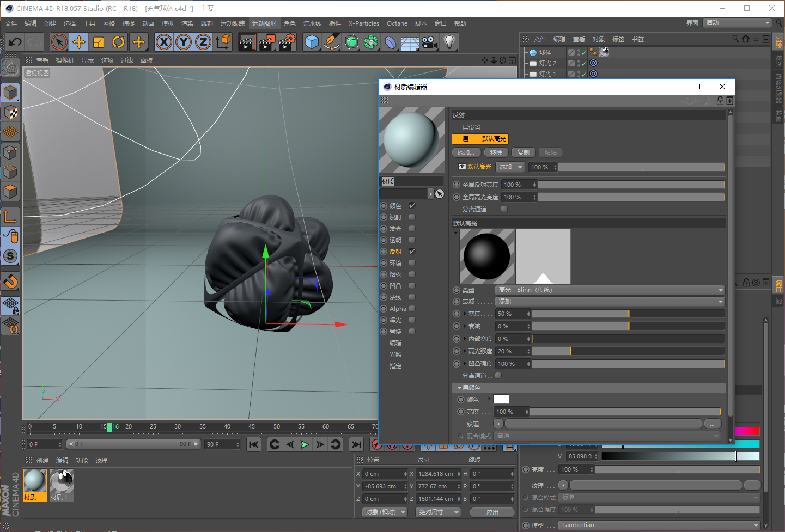785x532 pixels.
Task: Toggle the magnet Snap icon
Action: (x=10, y=281)
